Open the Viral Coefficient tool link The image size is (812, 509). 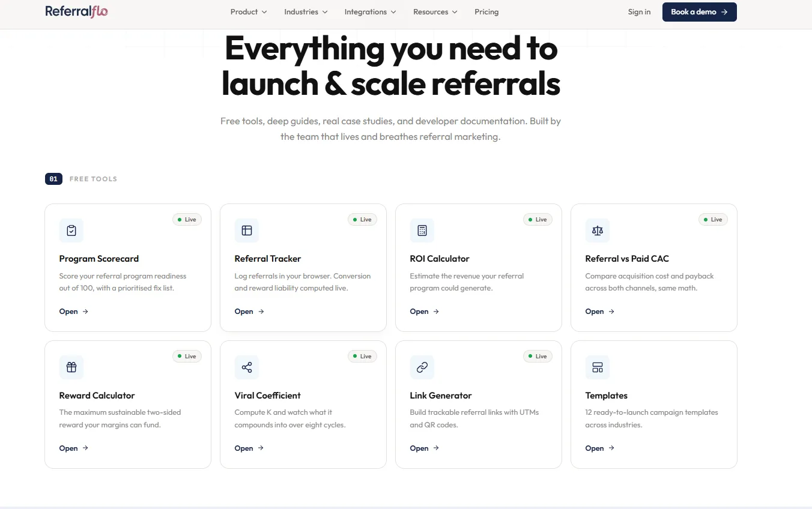tap(249, 448)
